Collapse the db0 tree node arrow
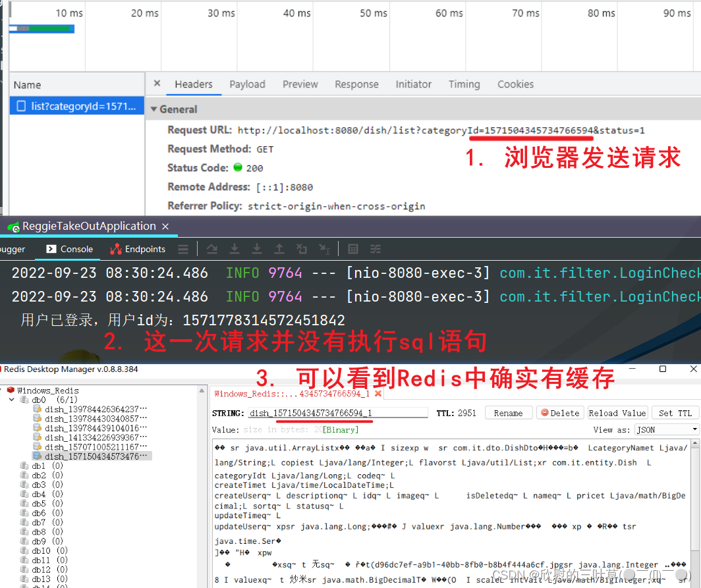This screenshot has width=701, height=588. coord(12,400)
